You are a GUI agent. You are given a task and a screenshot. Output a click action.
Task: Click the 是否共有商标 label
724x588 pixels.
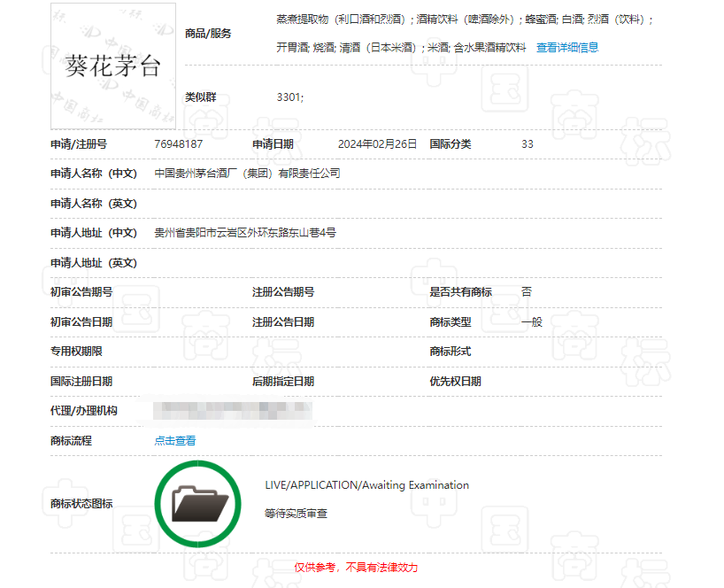coord(460,292)
